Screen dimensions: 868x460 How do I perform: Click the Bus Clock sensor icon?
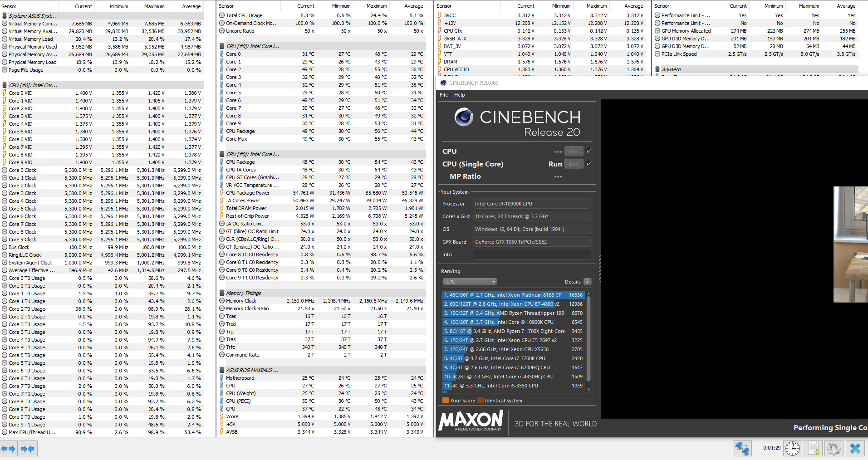point(5,247)
